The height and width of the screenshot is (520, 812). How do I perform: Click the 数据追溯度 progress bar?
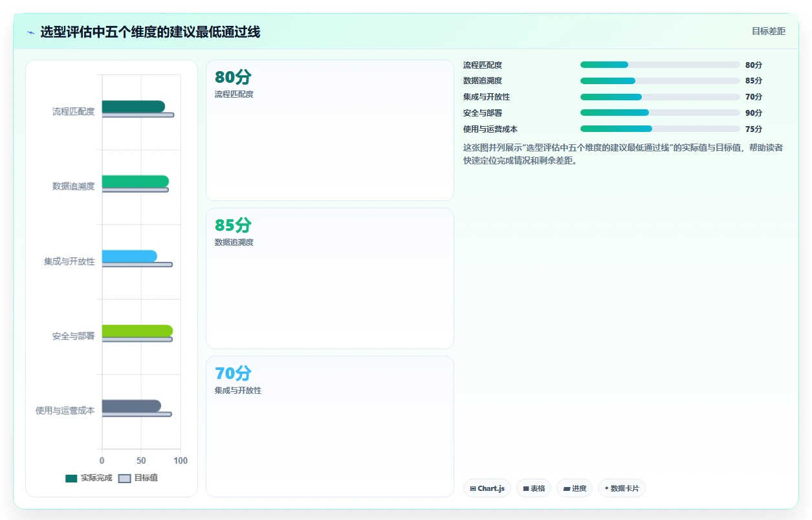660,81
